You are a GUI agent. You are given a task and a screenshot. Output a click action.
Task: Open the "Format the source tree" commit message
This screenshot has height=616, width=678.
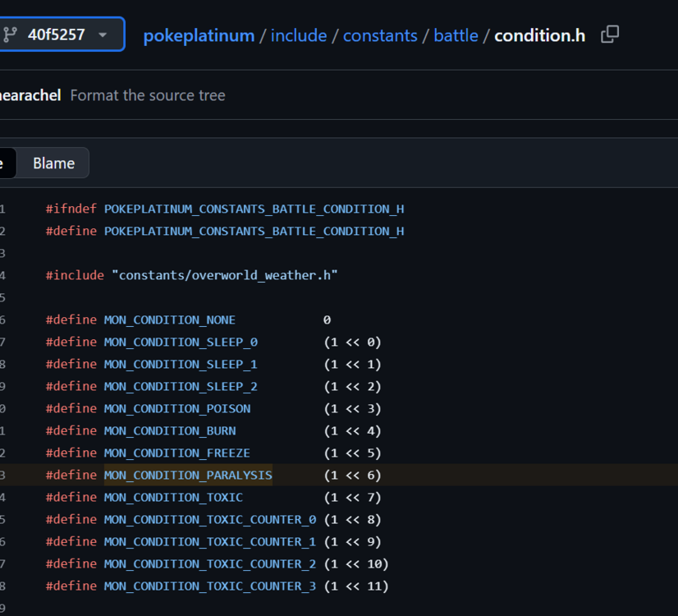[148, 95]
